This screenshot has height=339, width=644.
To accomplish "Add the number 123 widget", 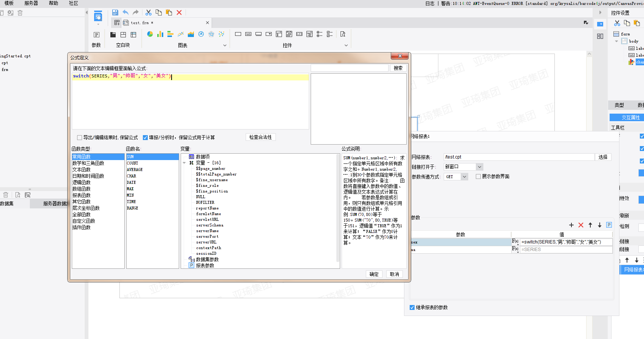I will (x=299, y=34).
